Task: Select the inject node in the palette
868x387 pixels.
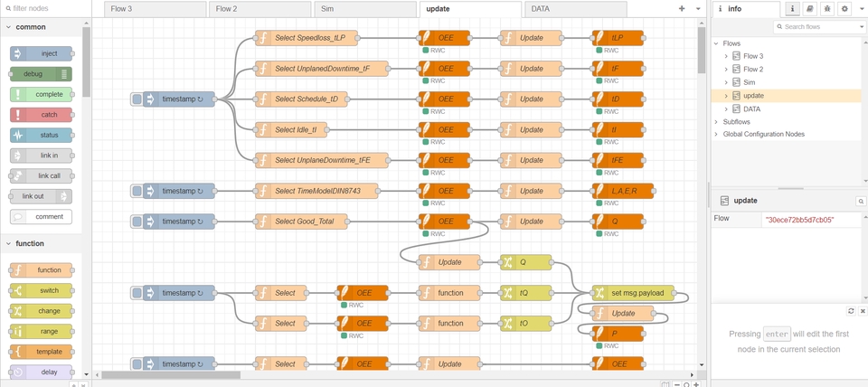Action: coord(41,53)
